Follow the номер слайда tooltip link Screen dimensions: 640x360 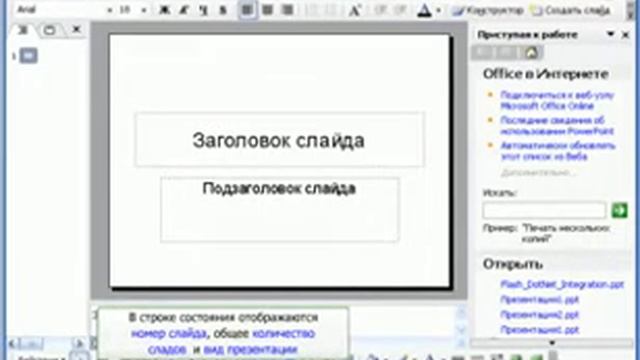coord(169,333)
